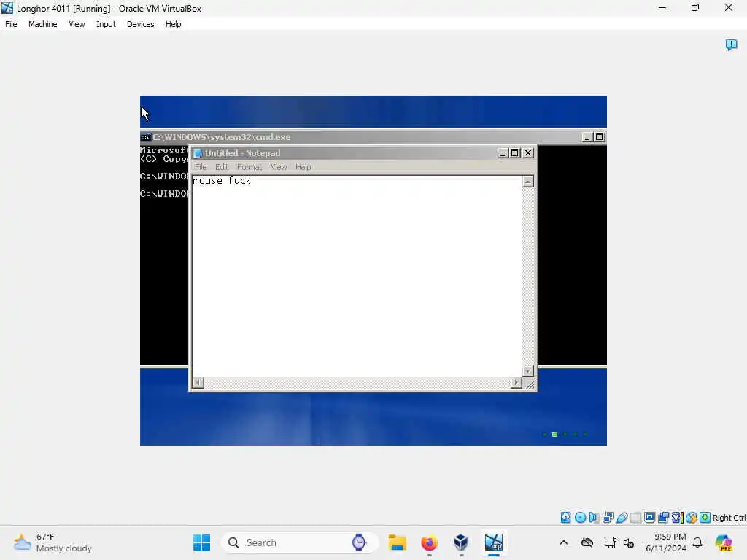Click the muted volume tray icon
The width and height of the screenshot is (747, 560).
pos(629,543)
